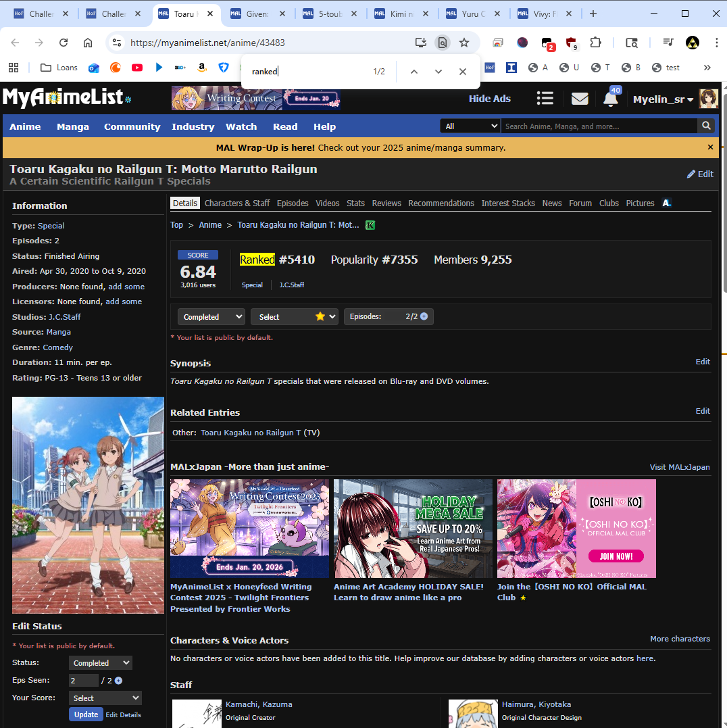The height and width of the screenshot is (728, 727).
Task: Open the Loans bookmarks folder
Action: 59,68
